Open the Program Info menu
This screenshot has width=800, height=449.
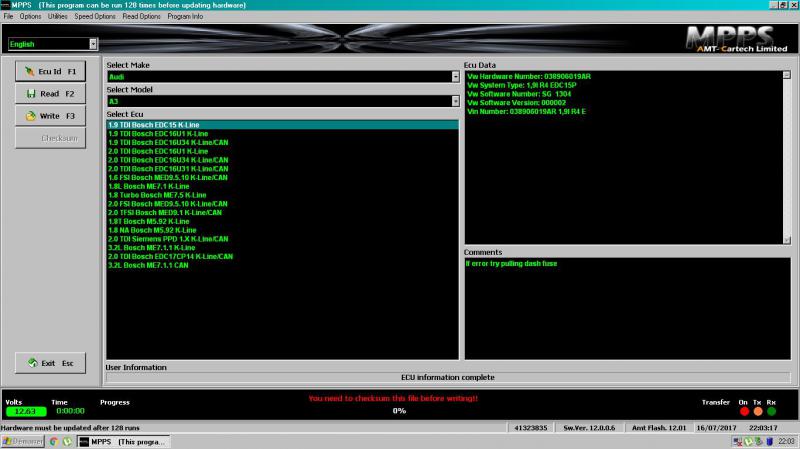pos(185,16)
